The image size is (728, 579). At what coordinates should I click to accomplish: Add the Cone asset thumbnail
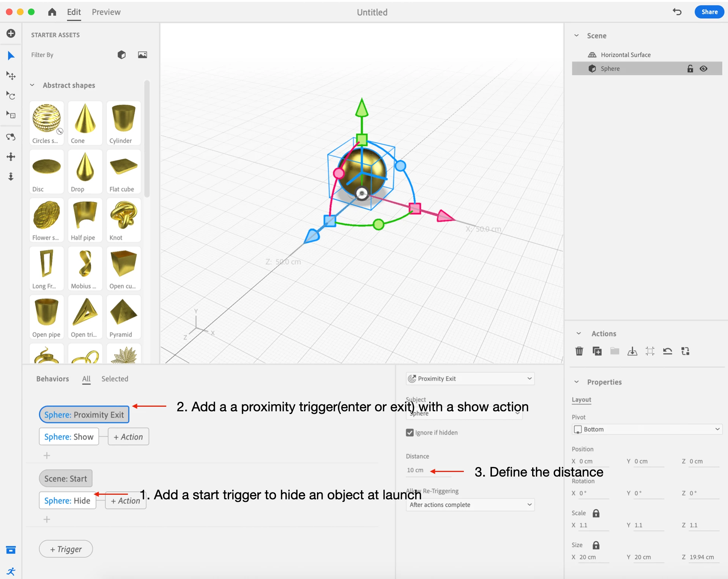coord(85,123)
